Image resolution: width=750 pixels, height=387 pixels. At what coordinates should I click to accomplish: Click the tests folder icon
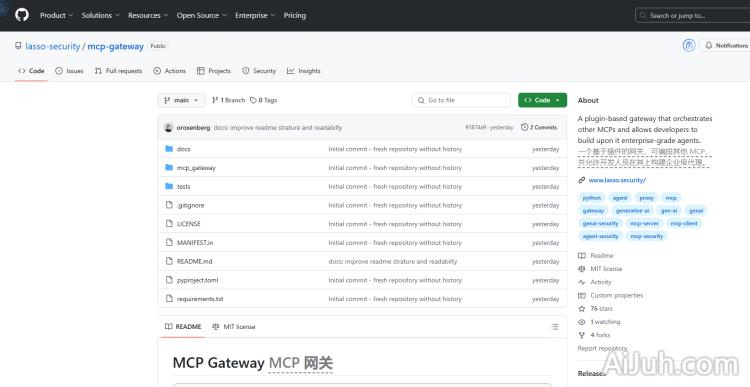tap(169, 186)
